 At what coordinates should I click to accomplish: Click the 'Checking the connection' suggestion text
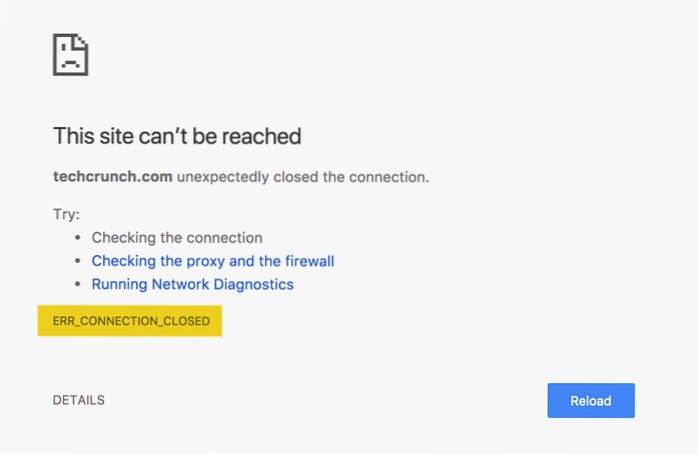(x=177, y=238)
